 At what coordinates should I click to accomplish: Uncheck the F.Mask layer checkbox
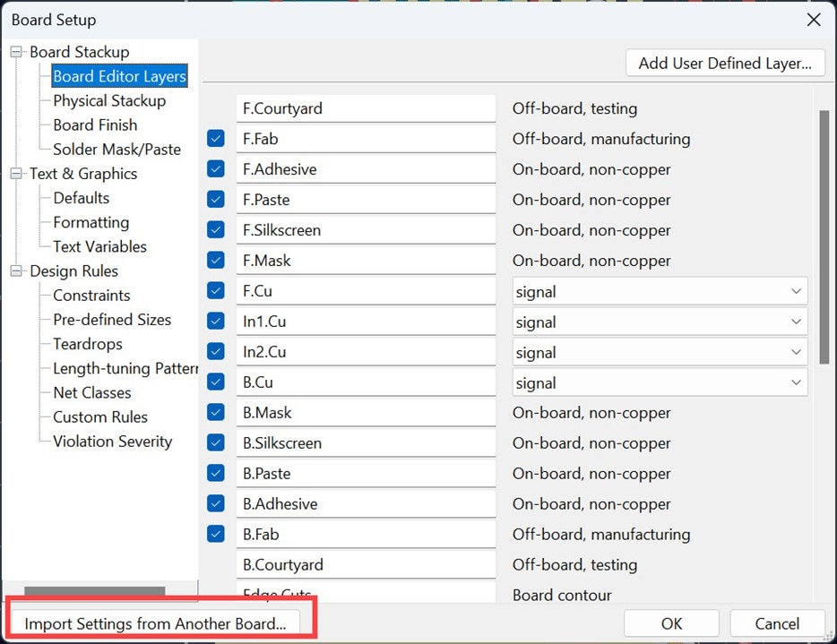(216, 261)
